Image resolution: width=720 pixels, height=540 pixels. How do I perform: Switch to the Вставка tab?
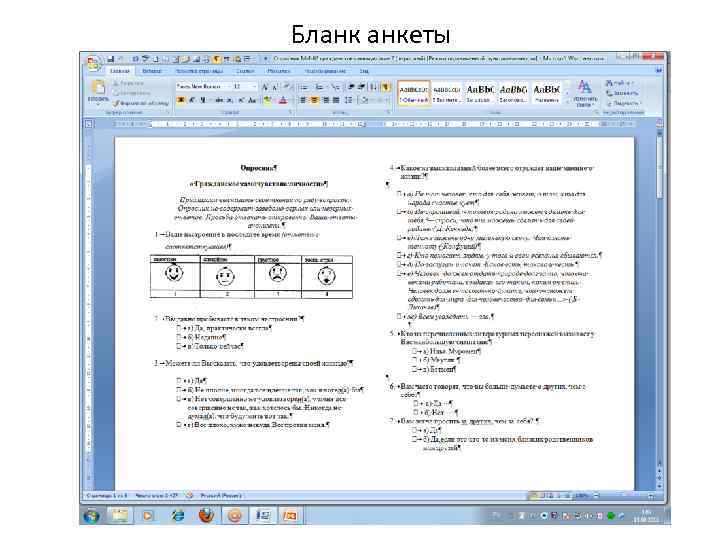point(152,71)
